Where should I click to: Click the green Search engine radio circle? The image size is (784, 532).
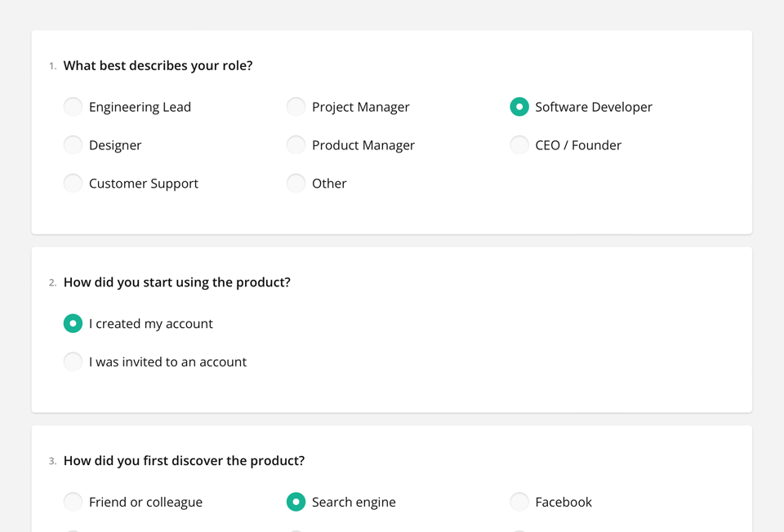(296, 502)
